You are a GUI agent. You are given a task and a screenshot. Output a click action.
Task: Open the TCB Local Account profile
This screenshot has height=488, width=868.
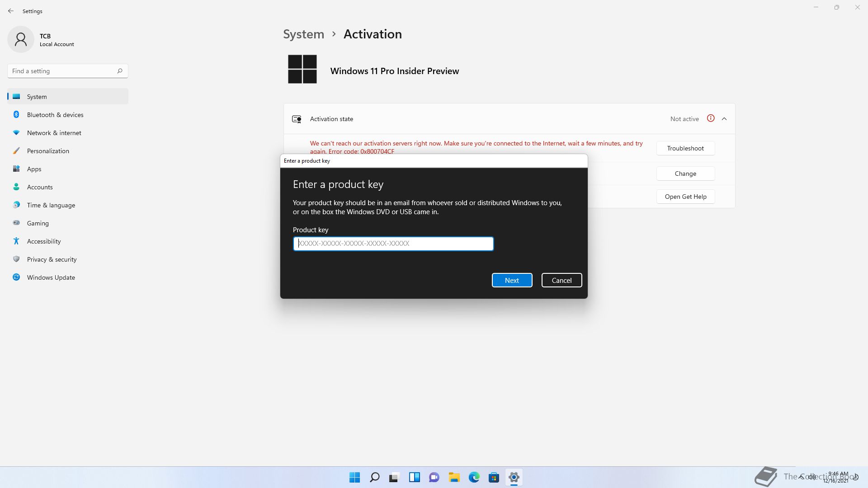pos(41,40)
